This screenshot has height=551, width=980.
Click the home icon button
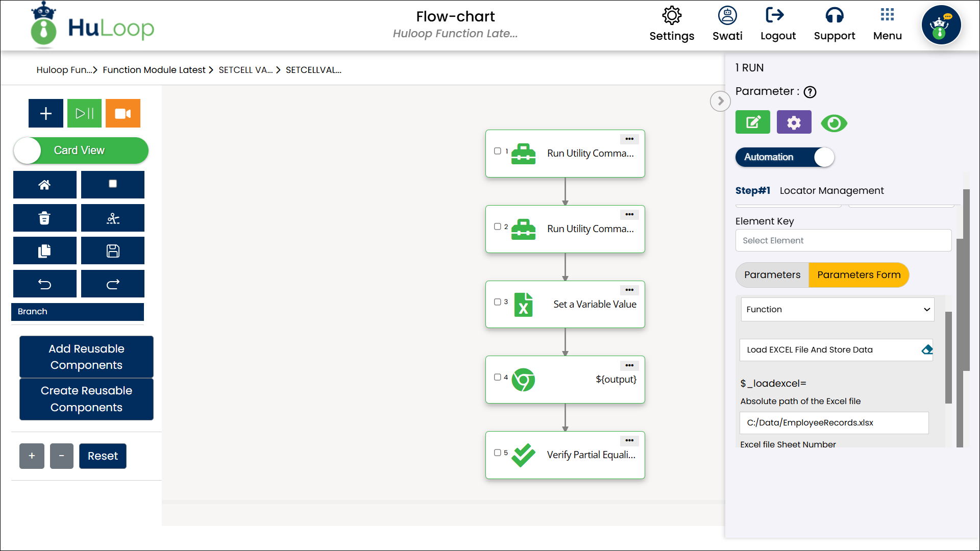pyautogui.click(x=45, y=185)
